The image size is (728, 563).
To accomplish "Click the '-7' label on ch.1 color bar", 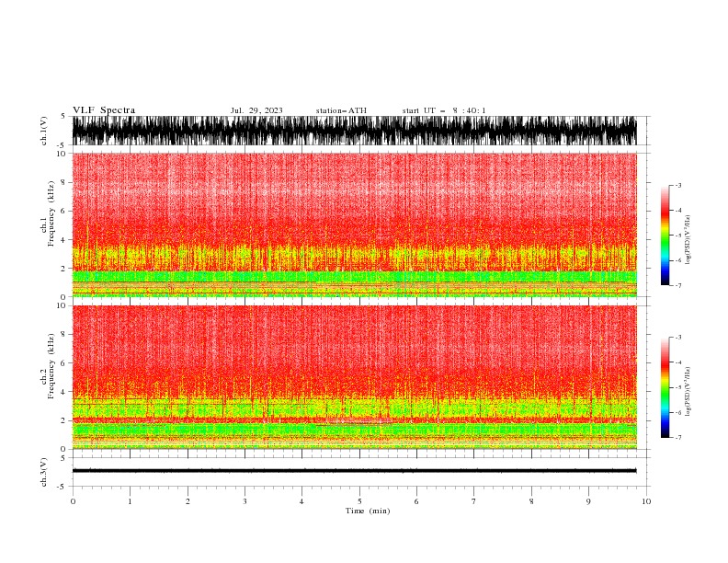I will click(x=677, y=285).
